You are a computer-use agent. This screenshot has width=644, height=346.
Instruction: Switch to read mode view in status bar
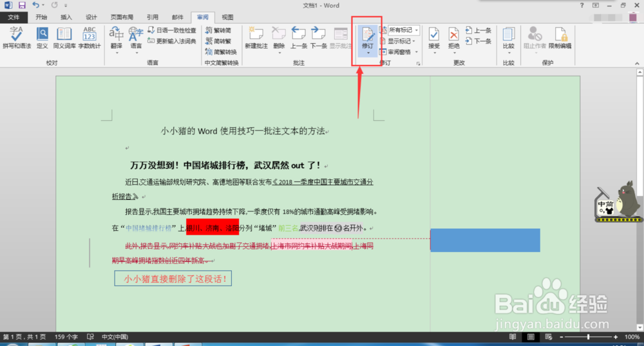[513, 337]
